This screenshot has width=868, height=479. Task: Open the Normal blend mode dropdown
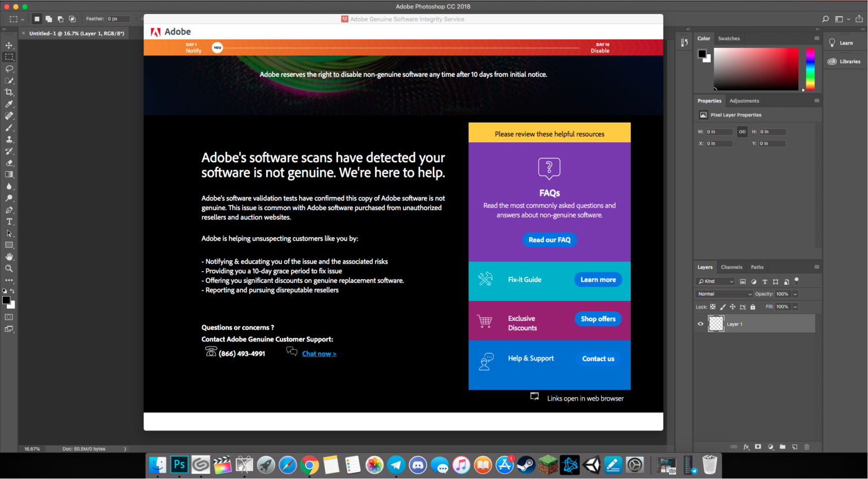coord(724,294)
